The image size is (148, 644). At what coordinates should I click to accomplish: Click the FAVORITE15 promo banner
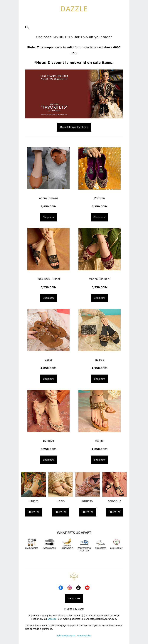74,94
